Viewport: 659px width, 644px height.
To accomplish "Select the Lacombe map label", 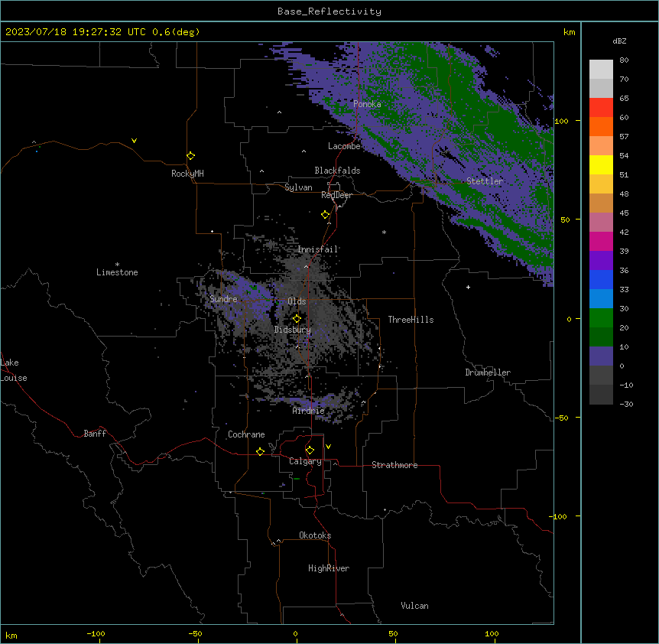I will tap(344, 146).
